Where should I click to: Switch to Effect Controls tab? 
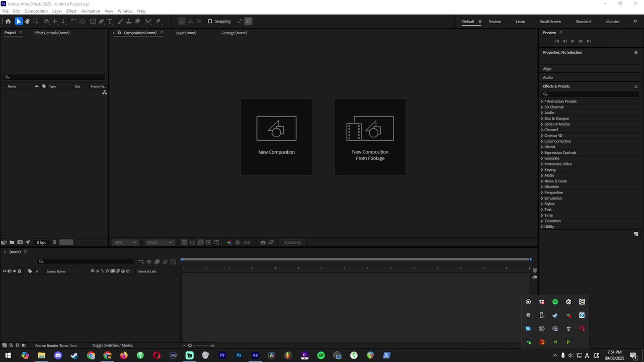[52, 33]
